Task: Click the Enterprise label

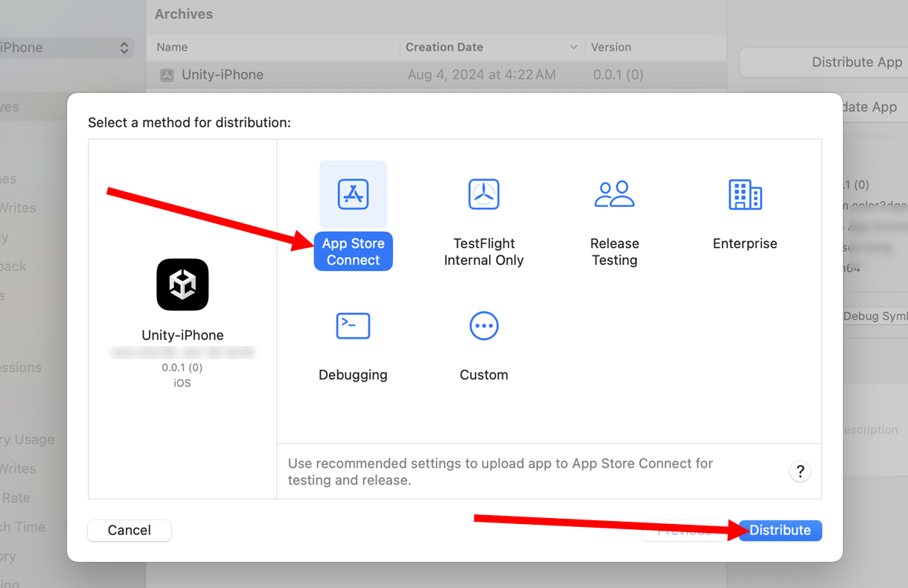Action: (745, 243)
